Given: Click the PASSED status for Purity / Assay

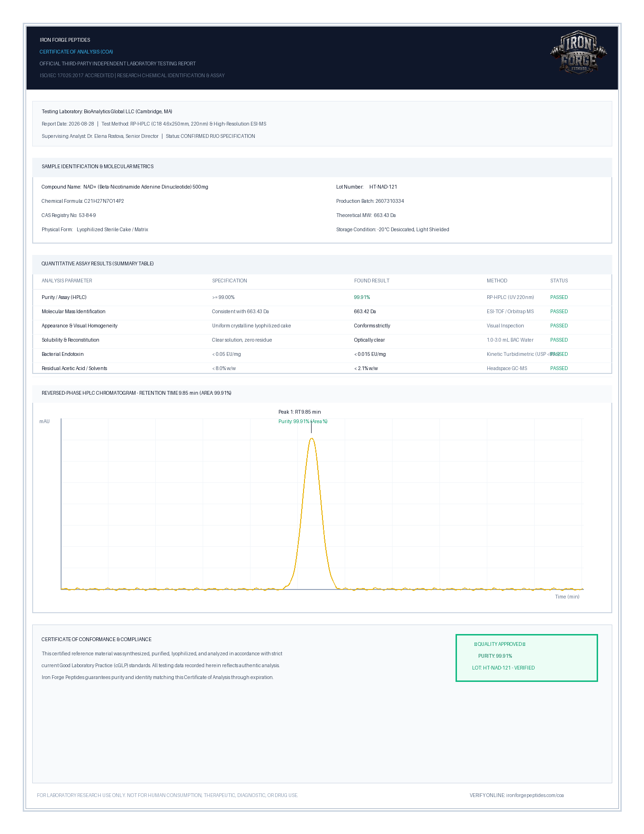Looking at the screenshot, I should pyautogui.click(x=559, y=297).
